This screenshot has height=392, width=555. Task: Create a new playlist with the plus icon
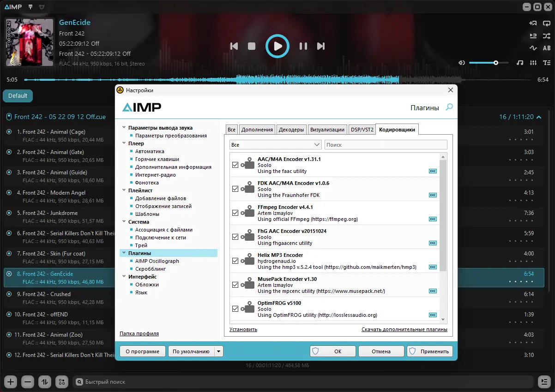tap(10, 382)
